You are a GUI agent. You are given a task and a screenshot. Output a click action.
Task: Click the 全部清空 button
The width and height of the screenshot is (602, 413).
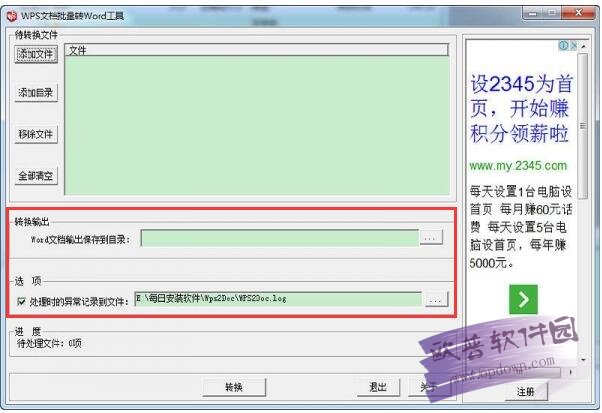click(x=36, y=176)
